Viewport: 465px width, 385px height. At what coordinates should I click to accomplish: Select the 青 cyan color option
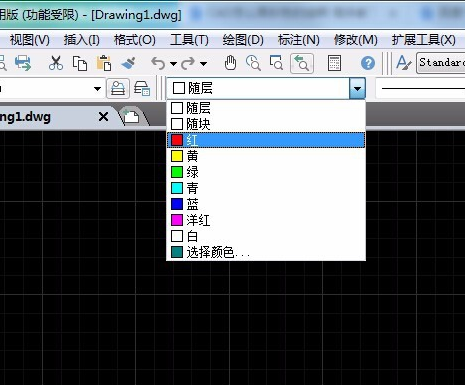266,188
